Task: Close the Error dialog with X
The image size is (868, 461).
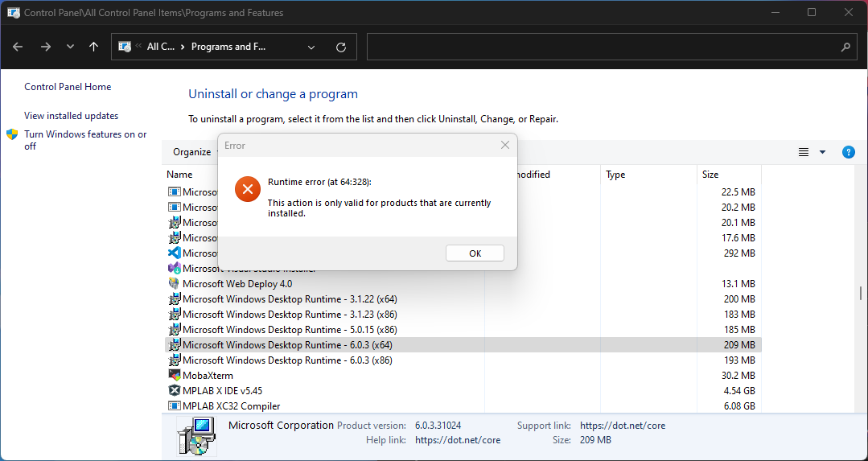Action: (504, 146)
